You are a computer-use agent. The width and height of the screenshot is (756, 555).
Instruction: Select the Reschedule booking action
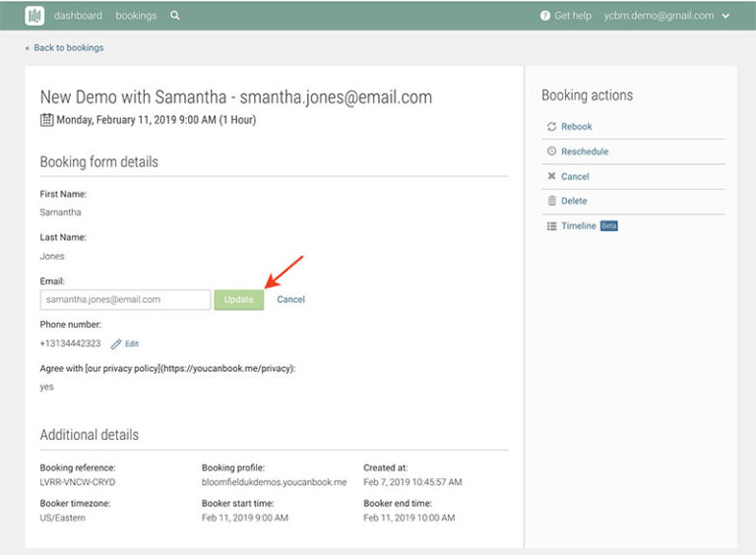(x=585, y=152)
